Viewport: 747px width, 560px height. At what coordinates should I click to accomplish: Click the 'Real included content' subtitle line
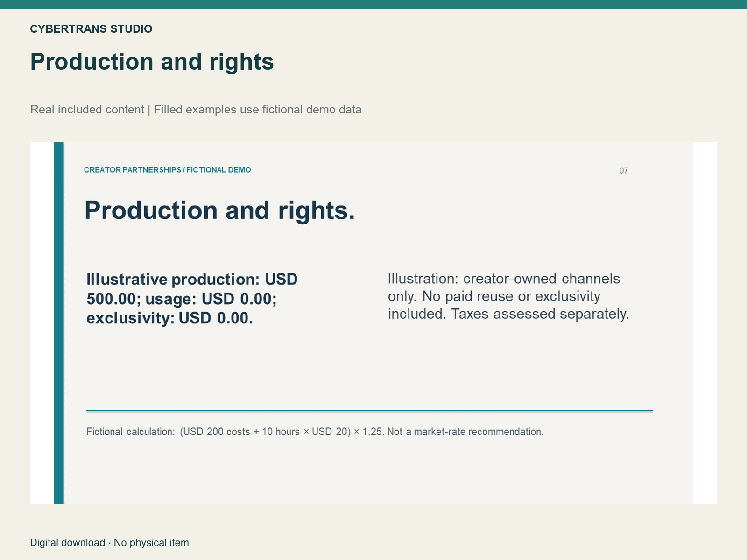pos(196,110)
